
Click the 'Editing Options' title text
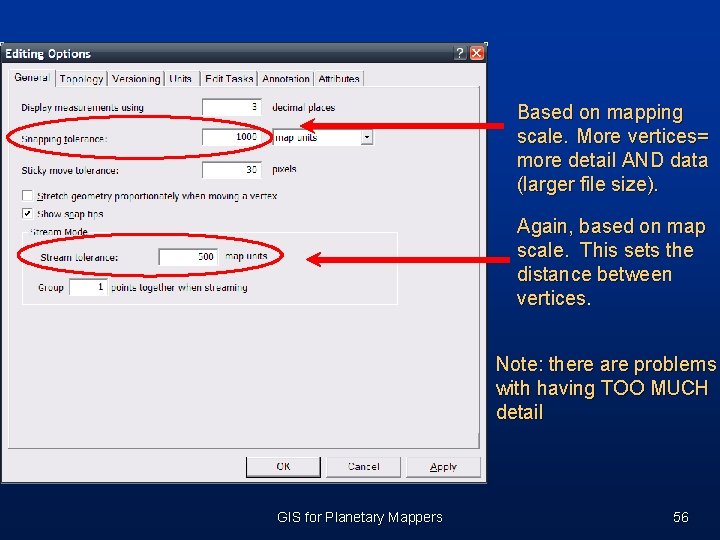[48, 54]
